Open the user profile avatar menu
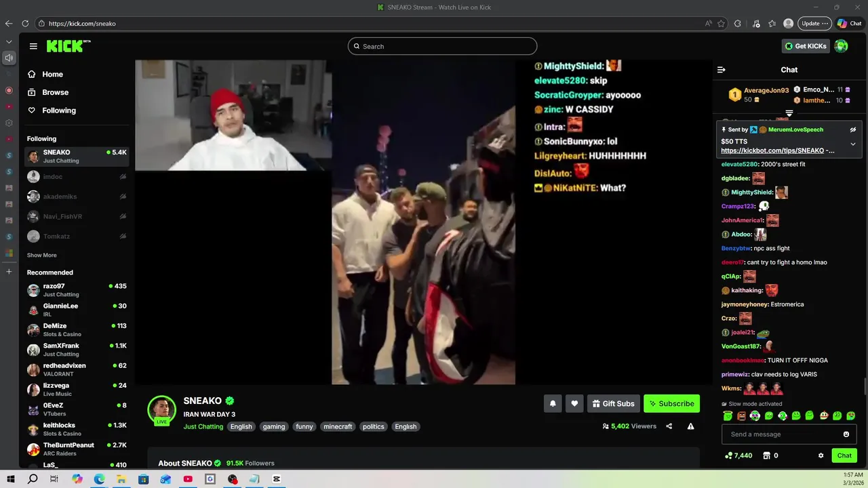Image resolution: width=868 pixels, height=488 pixels. click(x=841, y=46)
